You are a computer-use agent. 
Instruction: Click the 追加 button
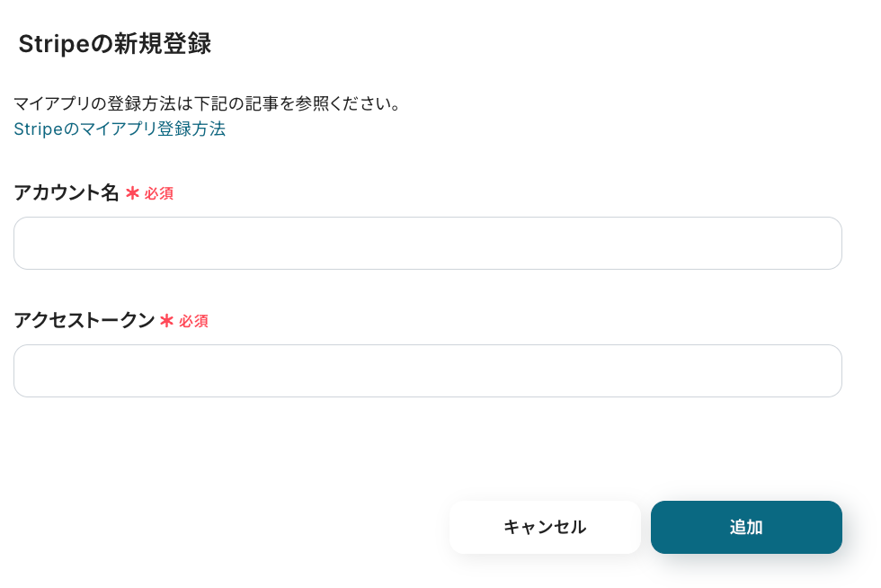point(746,527)
